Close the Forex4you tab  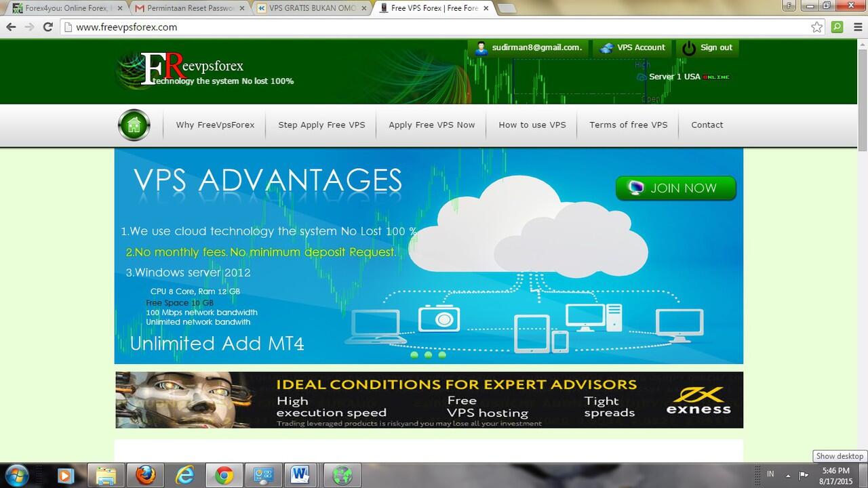pyautogui.click(x=119, y=8)
